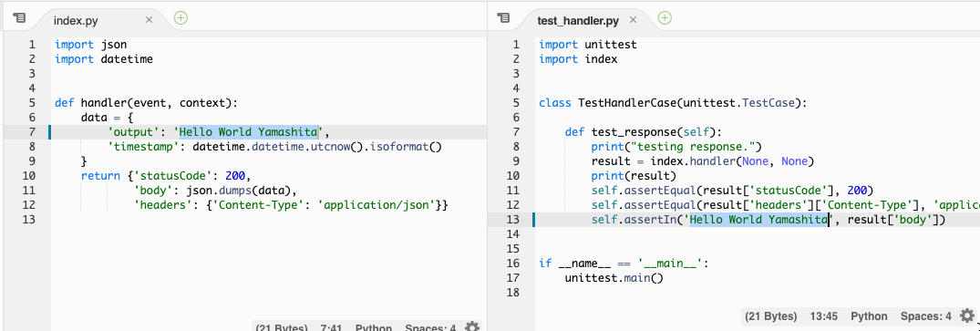980x331 pixels.
Task: Change the Python syntax mode in index.py pane
Action: pyautogui.click(x=374, y=327)
